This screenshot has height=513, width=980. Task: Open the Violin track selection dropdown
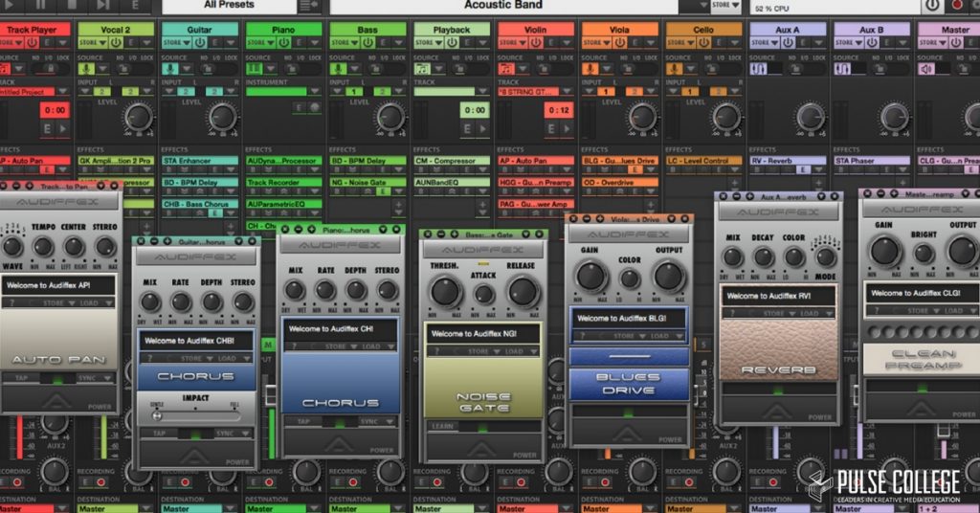click(x=567, y=92)
